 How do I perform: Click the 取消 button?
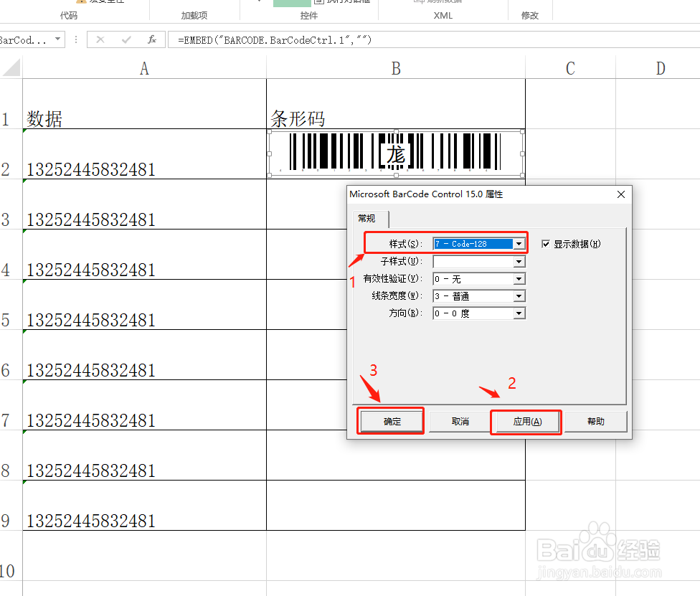coord(460,422)
